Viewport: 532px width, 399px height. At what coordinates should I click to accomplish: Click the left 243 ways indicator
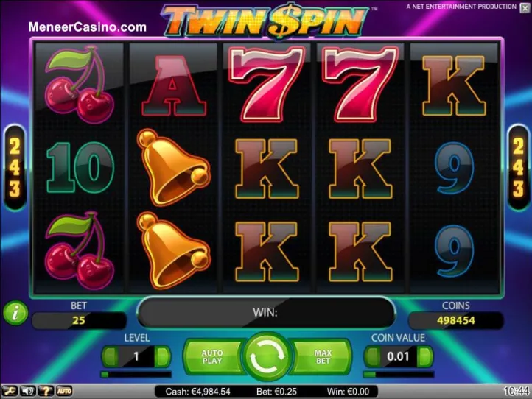(15, 169)
